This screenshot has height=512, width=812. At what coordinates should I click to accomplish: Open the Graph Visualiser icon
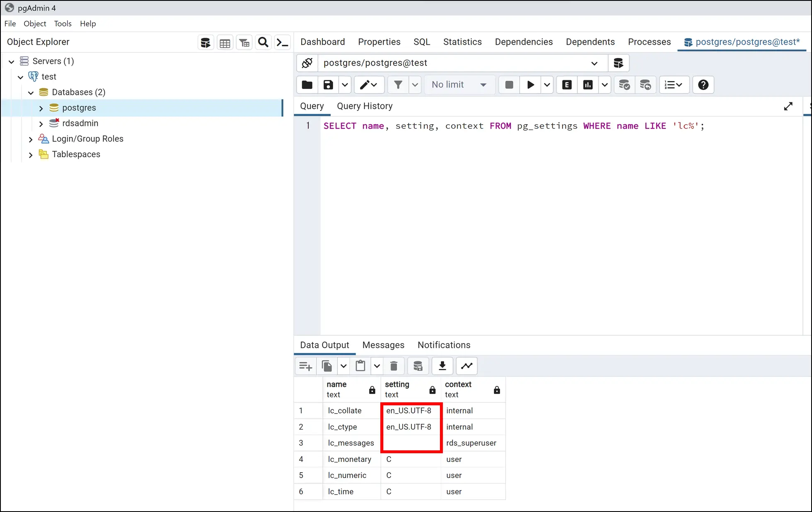click(467, 366)
